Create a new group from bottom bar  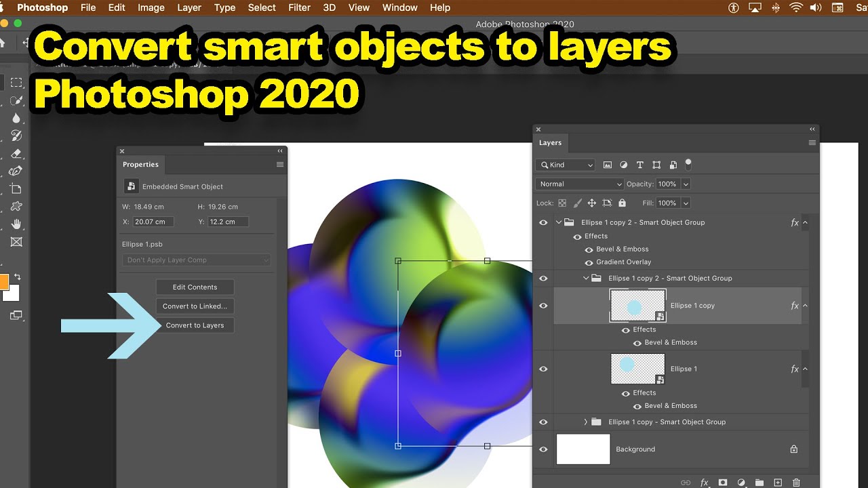click(x=759, y=483)
